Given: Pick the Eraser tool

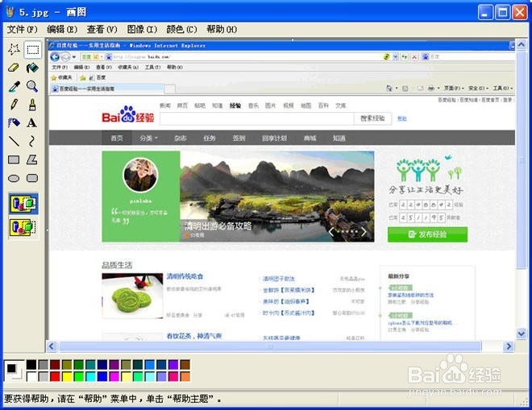Looking at the screenshot, I should (14, 68).
